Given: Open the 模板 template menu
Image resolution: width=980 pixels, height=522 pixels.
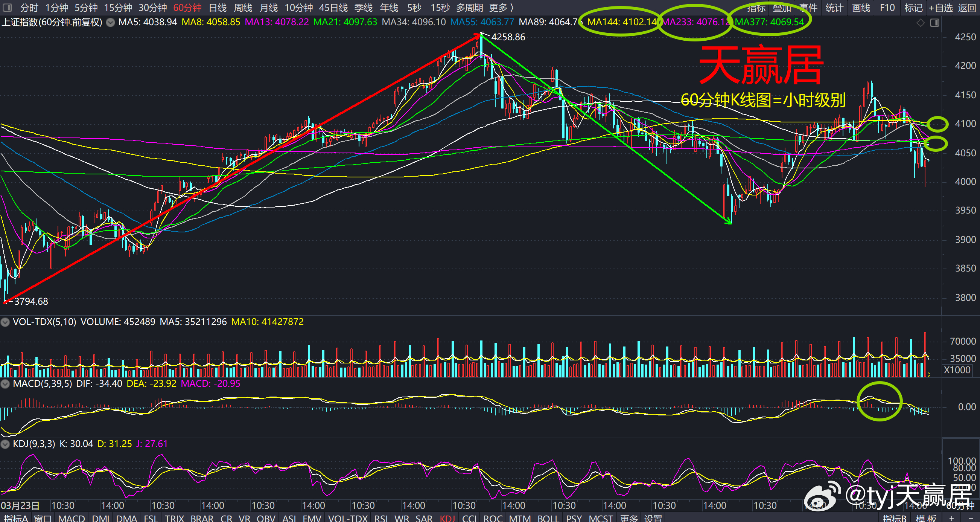Looking at the screenshot, I should [926, 518].
